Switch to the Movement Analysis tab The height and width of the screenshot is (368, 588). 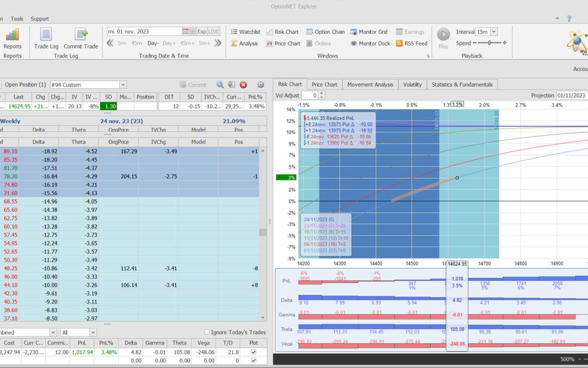370,85
